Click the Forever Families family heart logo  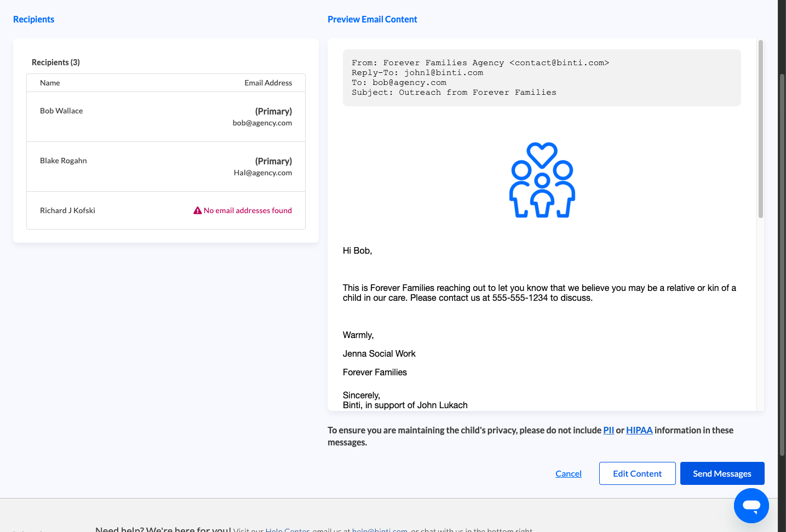tap(542, 180)
